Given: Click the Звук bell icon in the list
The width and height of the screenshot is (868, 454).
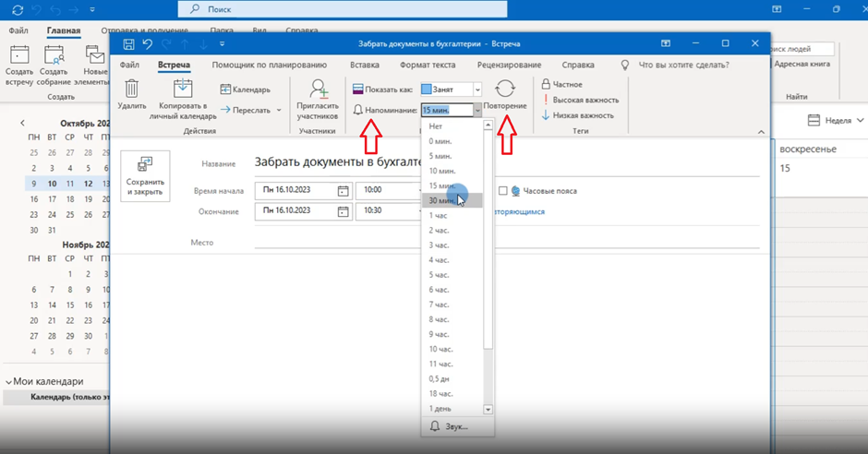Looking at the screenshot, I should pos(436,426).
